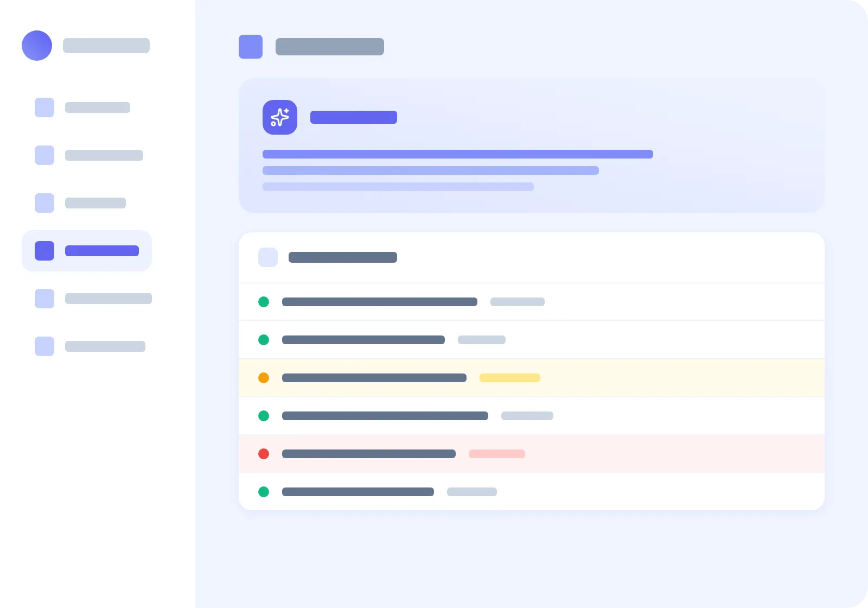The height and width of the screenshot is (608, 868).
Task: Click the third sidebar item's square icon
Action: pyautogui.click(x=44, y=203)
